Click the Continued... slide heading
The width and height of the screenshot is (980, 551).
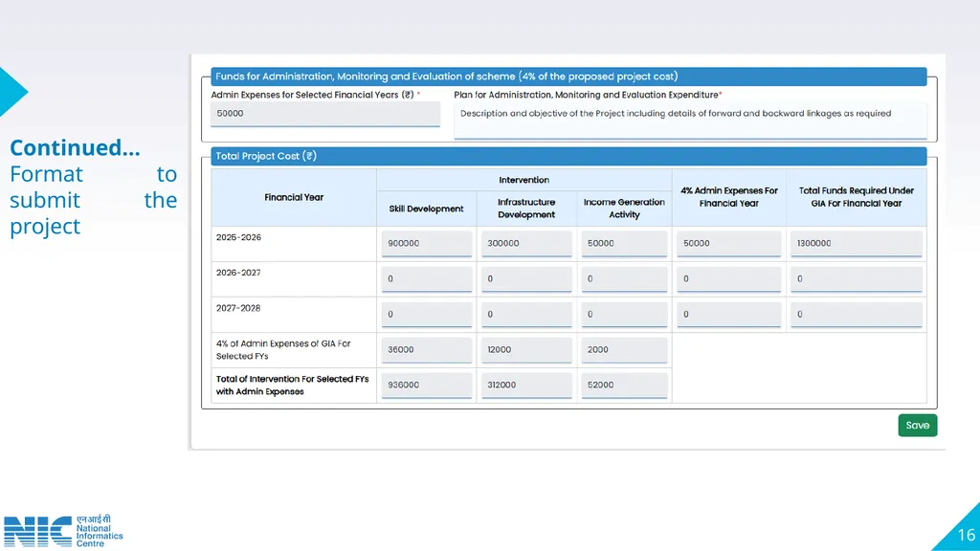pyautogui.click(x=75, y=147)
